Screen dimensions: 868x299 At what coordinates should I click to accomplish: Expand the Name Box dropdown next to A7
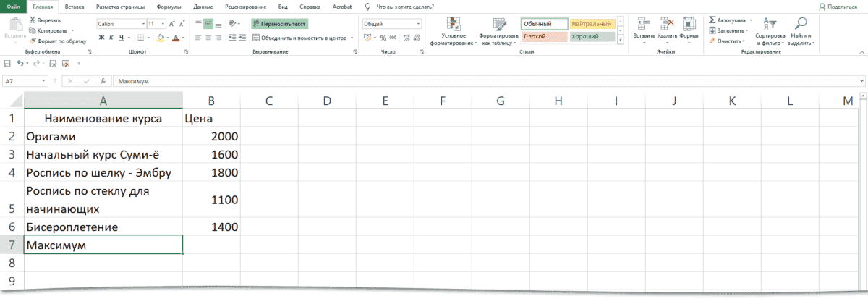[44, 82]
